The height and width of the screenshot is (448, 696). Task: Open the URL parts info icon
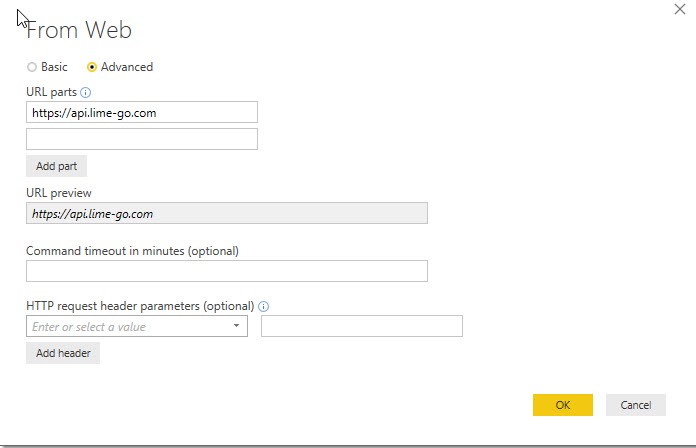click(86, 92)
